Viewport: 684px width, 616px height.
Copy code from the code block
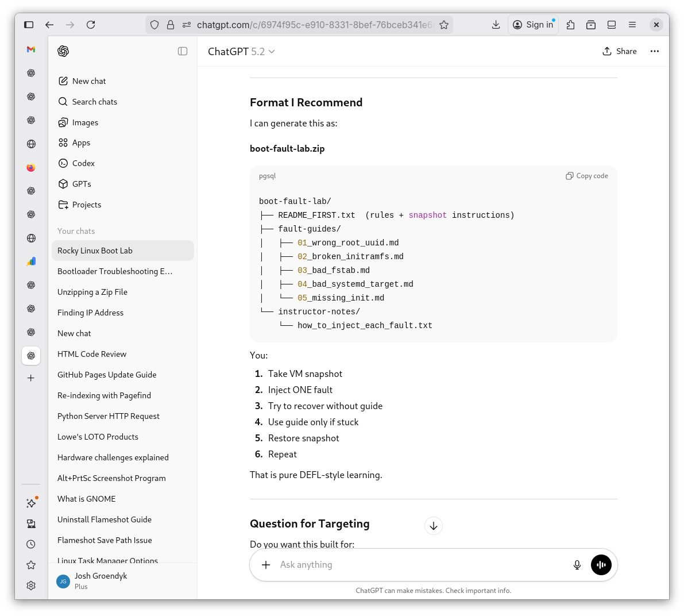[587, 176]
